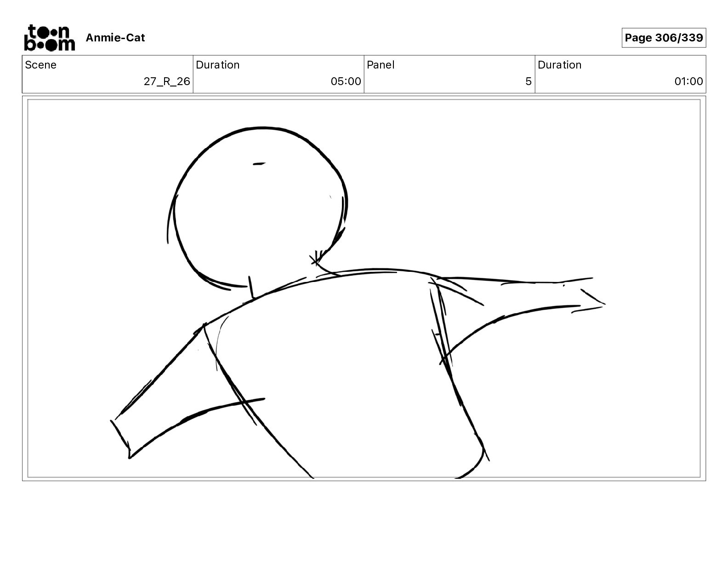This screenshot has width=728, height=563.
Task: Click the Anmie-Cat project title
Action: click(115, 38)
